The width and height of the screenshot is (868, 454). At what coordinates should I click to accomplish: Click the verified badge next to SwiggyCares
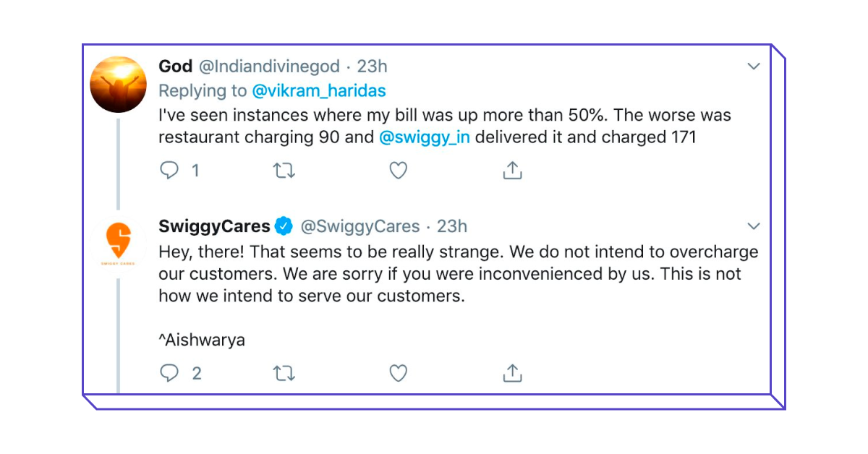point(284,226)
